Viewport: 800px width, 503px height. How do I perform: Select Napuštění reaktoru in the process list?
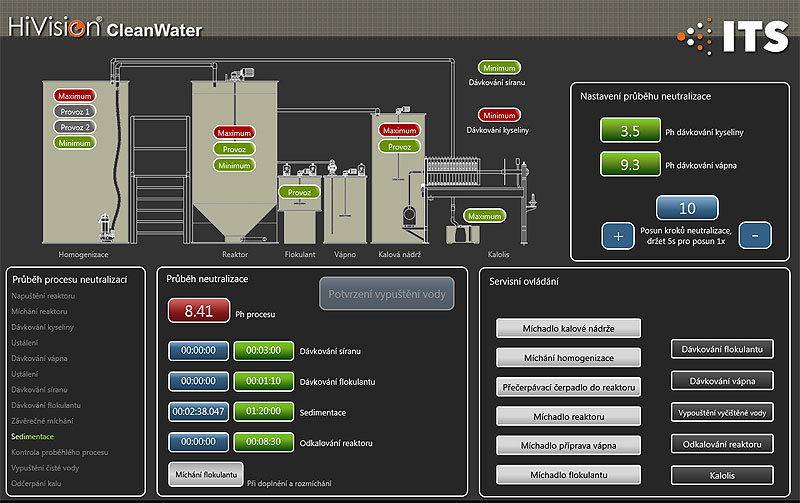pyautogui.click(x=46, y=296)
